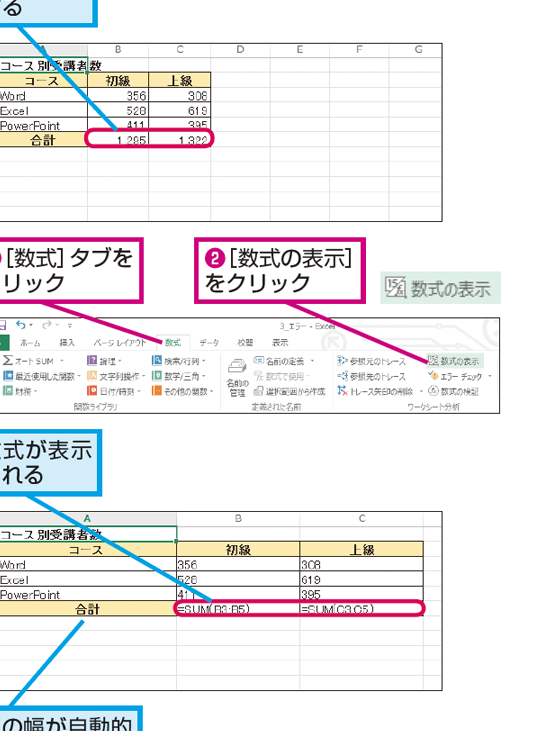Select PowerPoint row label in results worksheet
This screenshot has width=540, height=731.
43,125
